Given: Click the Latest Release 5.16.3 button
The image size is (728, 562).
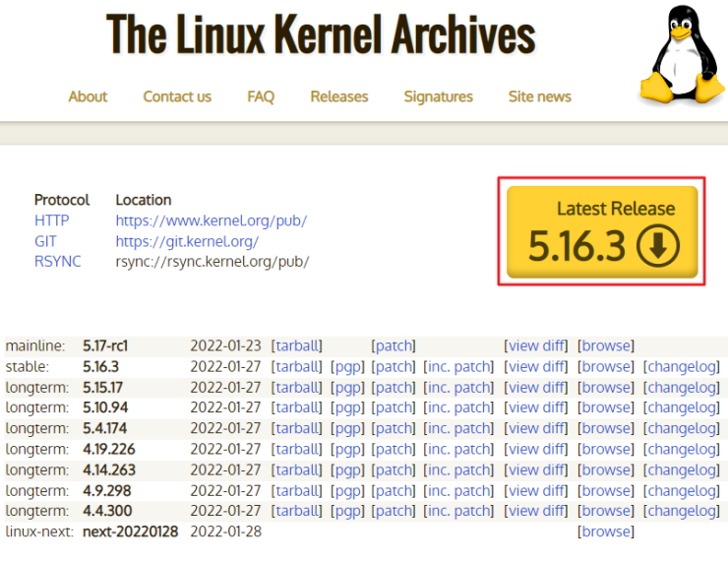Looking at the screenshot, I should click(602, 231).
